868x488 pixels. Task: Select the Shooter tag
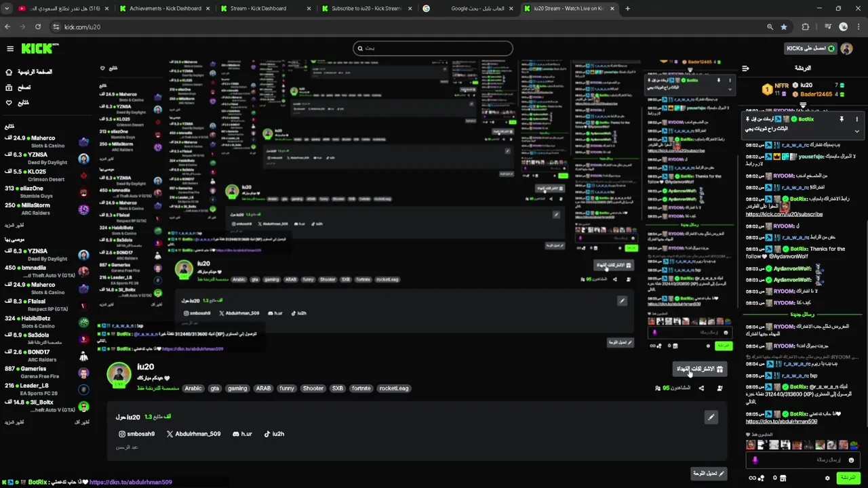pos(313,388)
